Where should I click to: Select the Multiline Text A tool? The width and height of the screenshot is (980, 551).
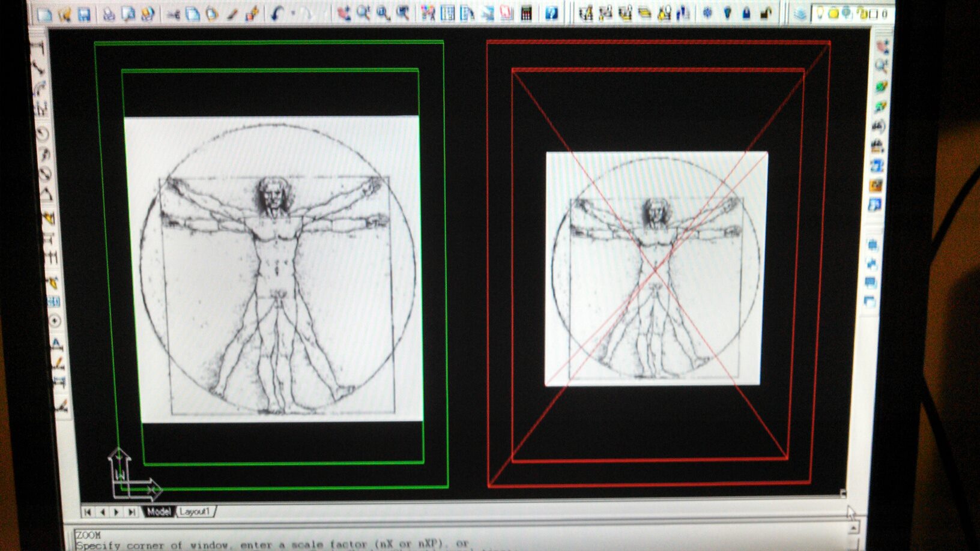click(57, 344)
